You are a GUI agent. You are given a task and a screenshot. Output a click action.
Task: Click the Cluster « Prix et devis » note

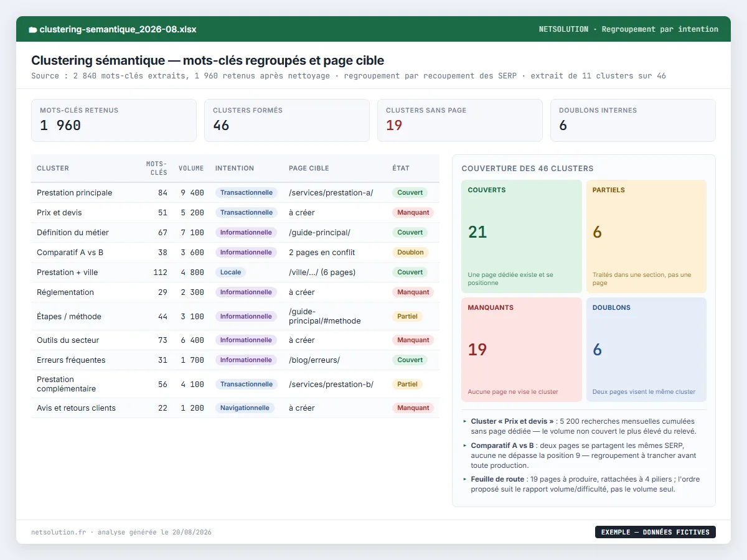coord(584,426)
